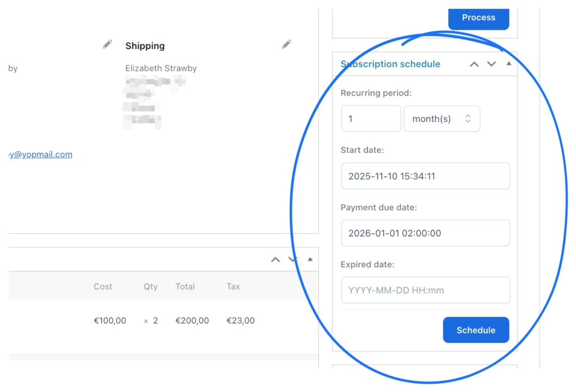The image size is (576, 392).
Task: Click the Payment due date field
Action: [x=425, y=233]
